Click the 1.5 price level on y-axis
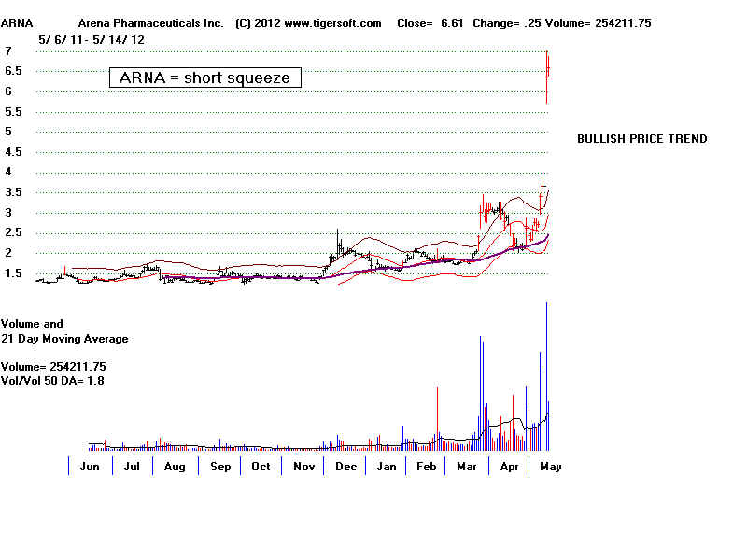The width and height of the screenshot is (747, 560). click(x=13, y=273)
